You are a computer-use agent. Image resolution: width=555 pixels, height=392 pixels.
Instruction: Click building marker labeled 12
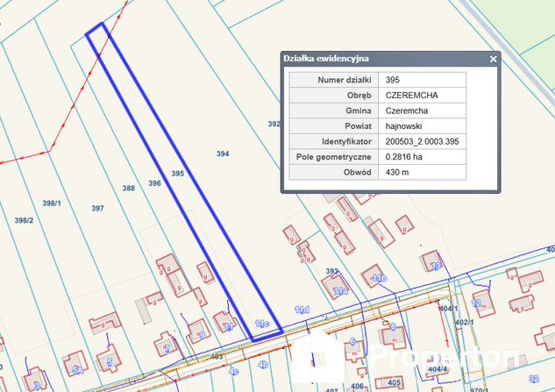[478, 303]
